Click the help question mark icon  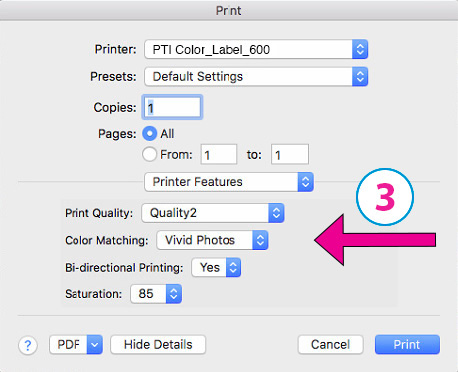point(28,345)
